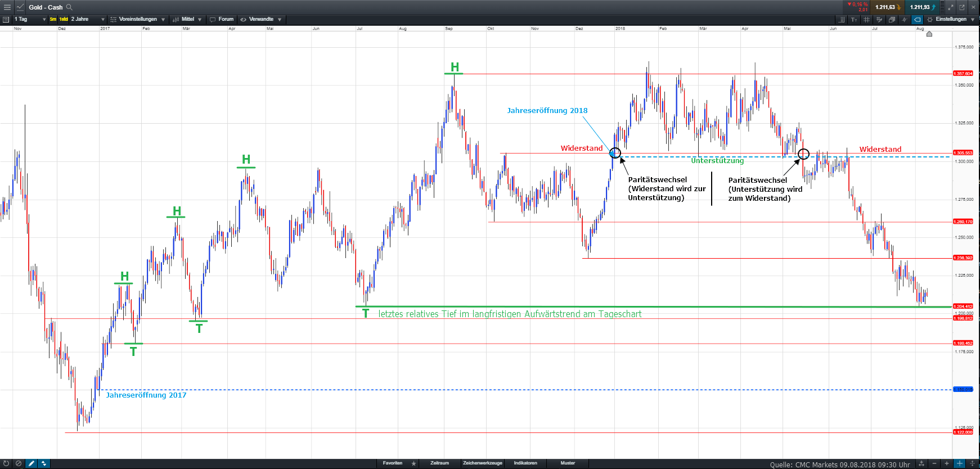The height and width of the screenshot is (469, 980).
Task: Click the 0,16 % change indicator
Action: (x=858, y=4)
